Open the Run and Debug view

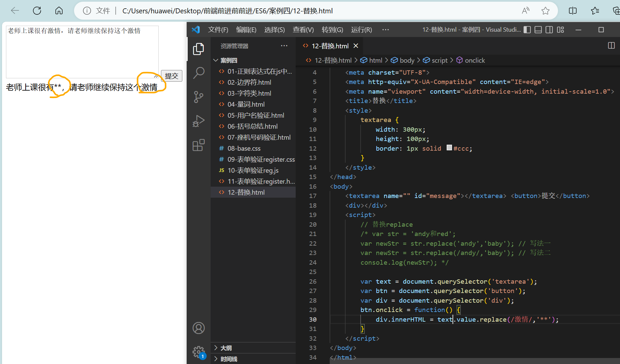[198, 121]
